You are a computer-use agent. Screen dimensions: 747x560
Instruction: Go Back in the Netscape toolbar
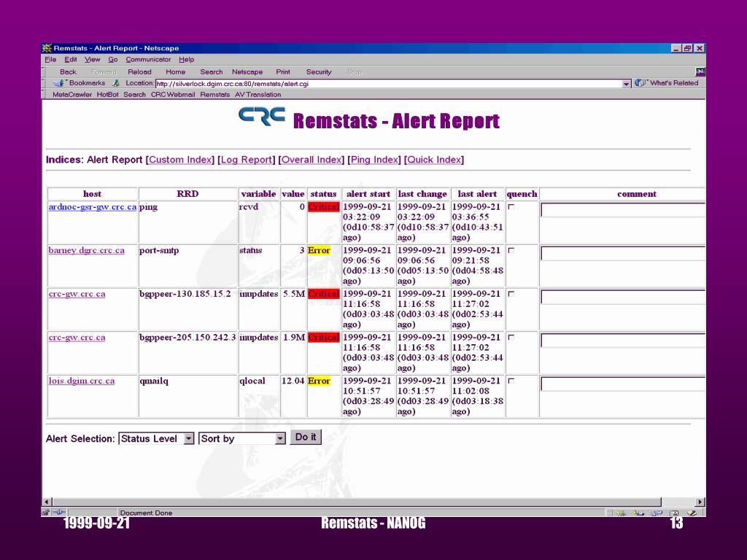click(x=68, y=72)
